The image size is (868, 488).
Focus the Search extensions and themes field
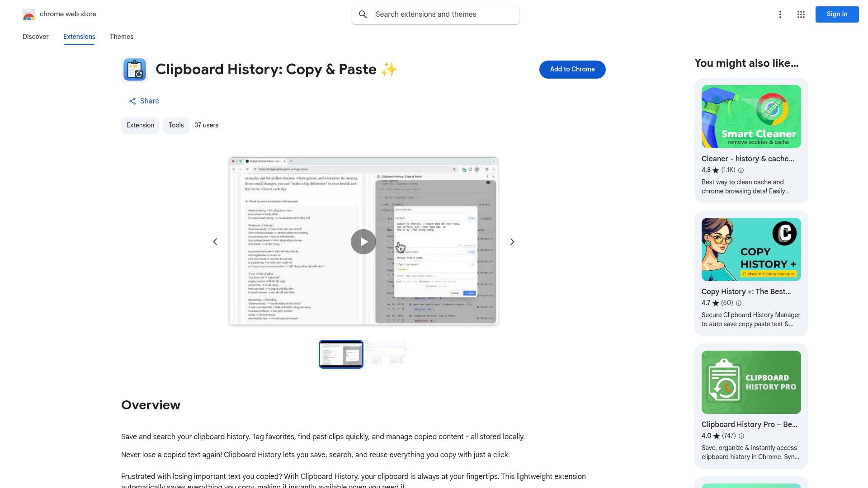(x=435, y=14)
